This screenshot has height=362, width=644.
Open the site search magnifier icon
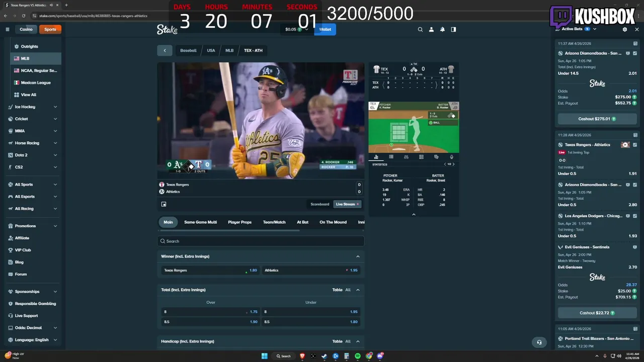click(x=420, y=29)
